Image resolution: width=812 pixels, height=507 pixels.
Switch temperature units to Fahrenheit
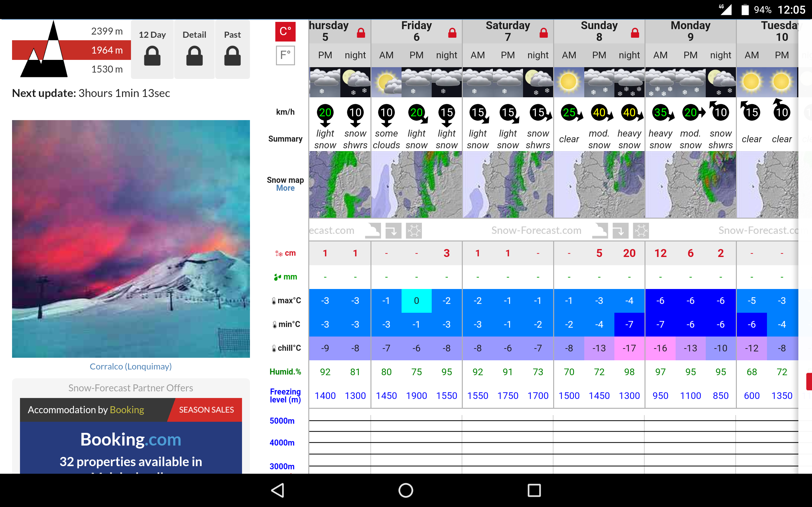pyautogui.click(x=285, y=55)
